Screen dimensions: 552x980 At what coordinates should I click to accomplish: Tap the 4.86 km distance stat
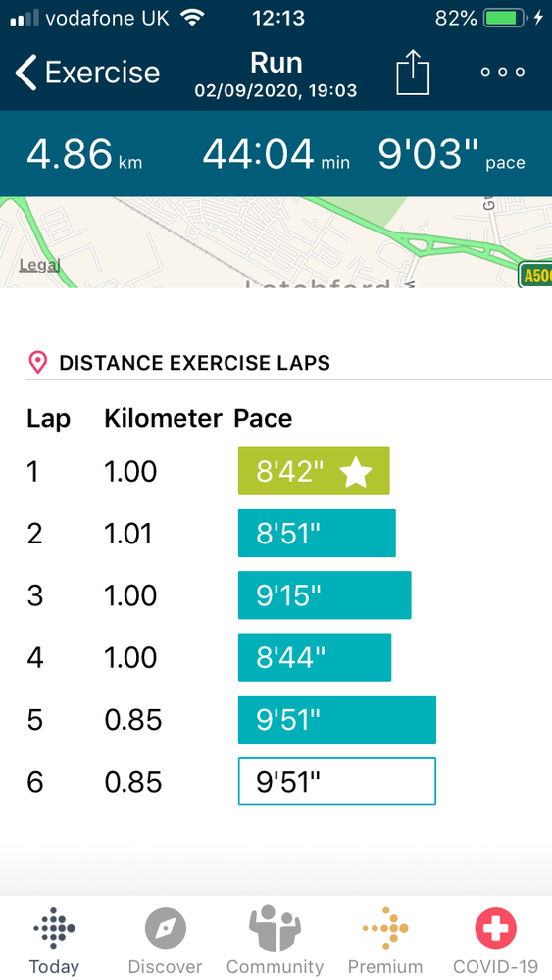coord(84,154)
